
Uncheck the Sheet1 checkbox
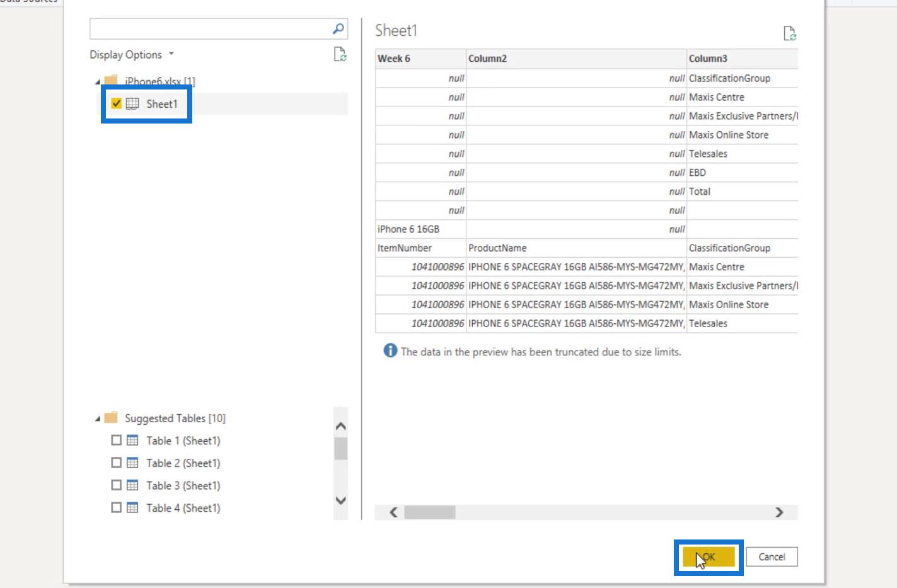(116, 103)
